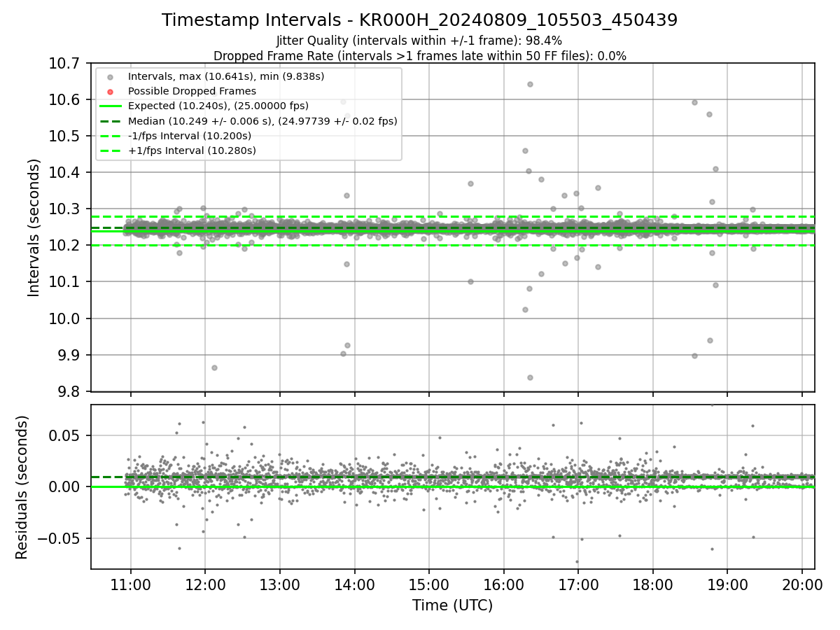
Task: Click the 17:00 time tick label
Action: 578,584
